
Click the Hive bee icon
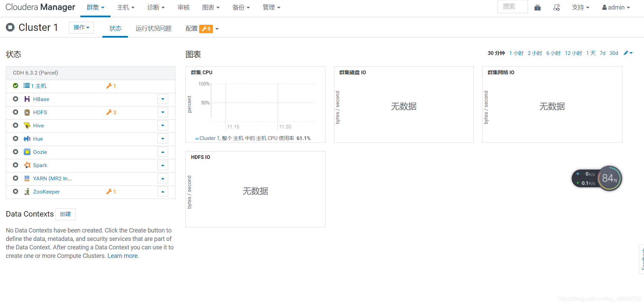tap(27, 125)
